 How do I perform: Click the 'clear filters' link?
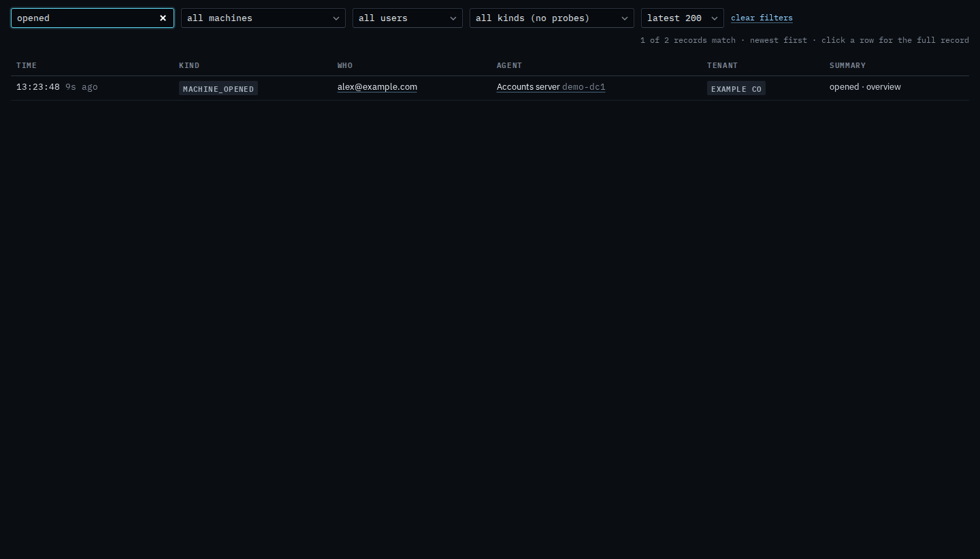click(762, 18)
